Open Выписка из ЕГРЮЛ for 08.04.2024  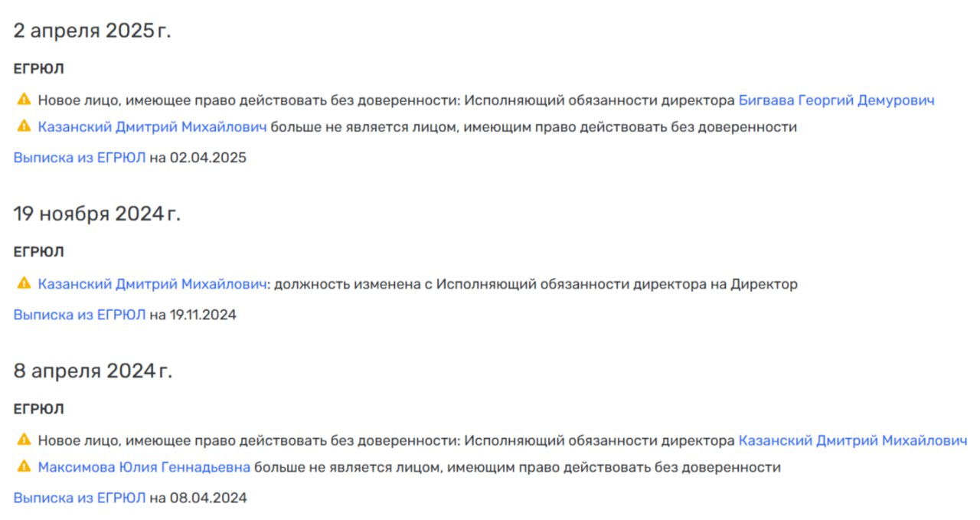click(80, 498)
